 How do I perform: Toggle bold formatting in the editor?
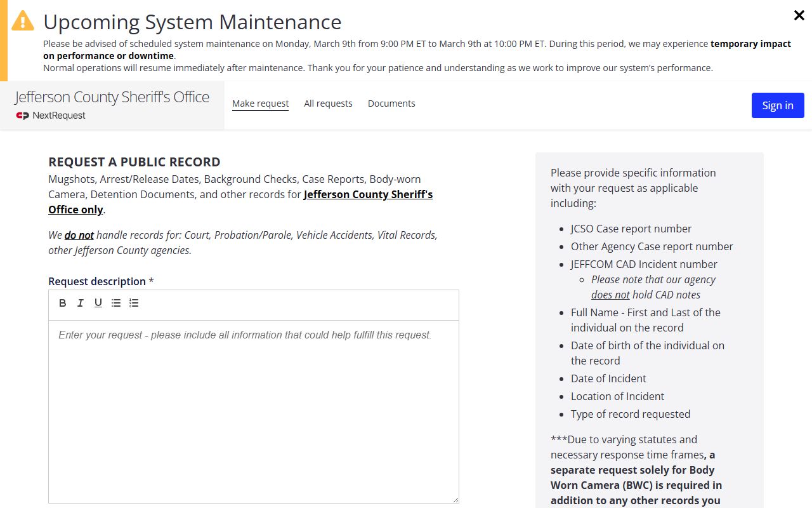click(x=63, y=303)
